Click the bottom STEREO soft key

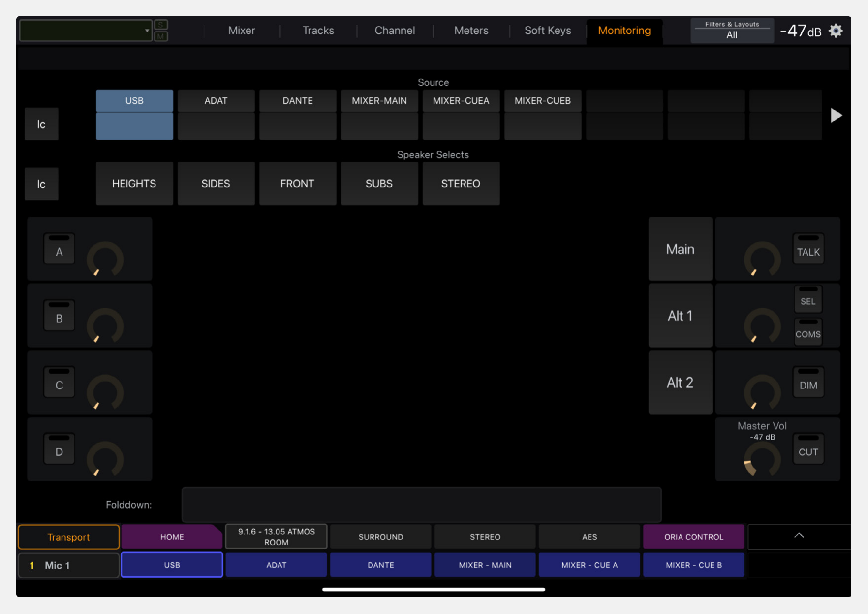tap(485, 537)
